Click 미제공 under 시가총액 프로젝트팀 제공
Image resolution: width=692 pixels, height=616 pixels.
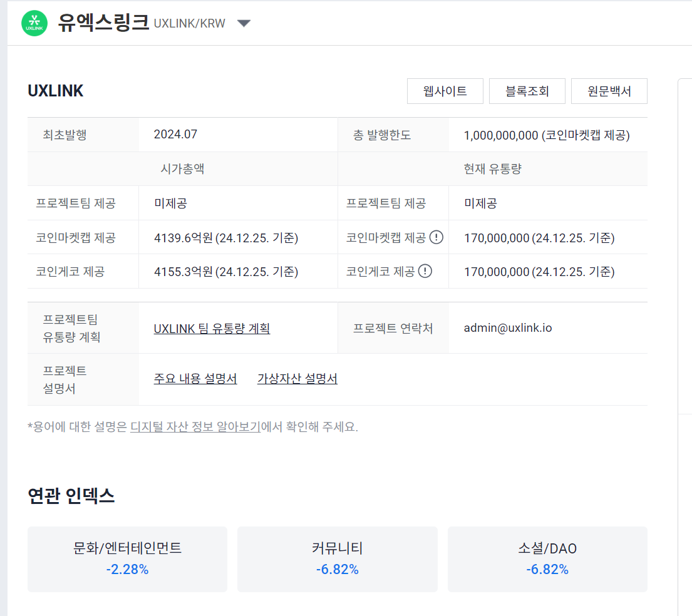(x=170, y=203)
